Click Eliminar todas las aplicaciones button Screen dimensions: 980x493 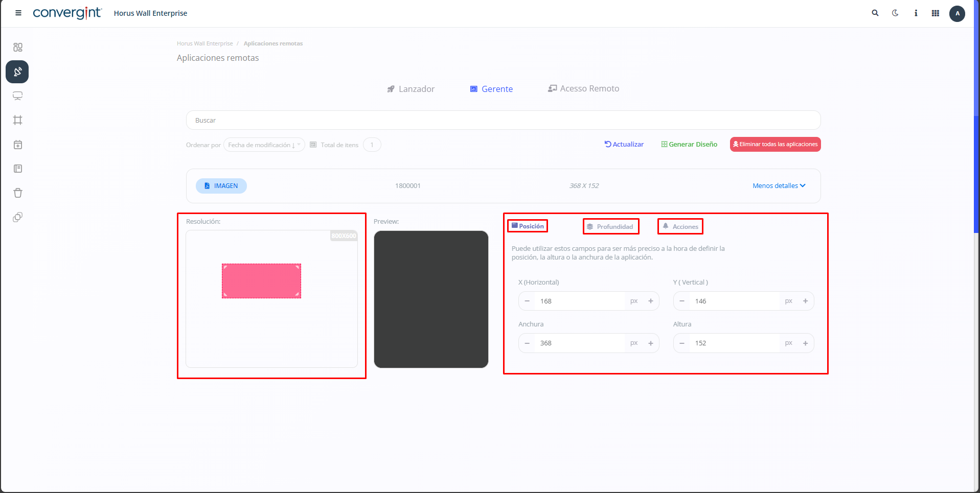click(x=775, y=145)
